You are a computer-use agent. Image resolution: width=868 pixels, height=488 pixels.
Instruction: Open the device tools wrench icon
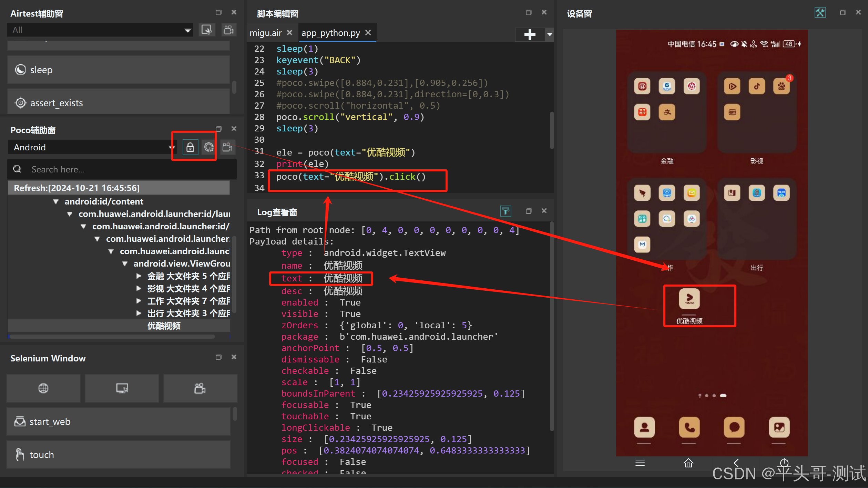(820, 13)
